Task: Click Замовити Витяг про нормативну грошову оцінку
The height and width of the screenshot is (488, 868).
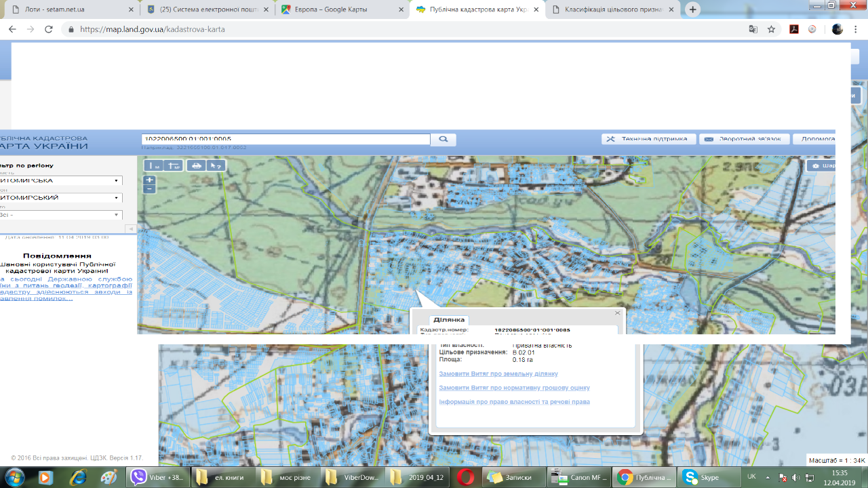Action: pos(514,388)
